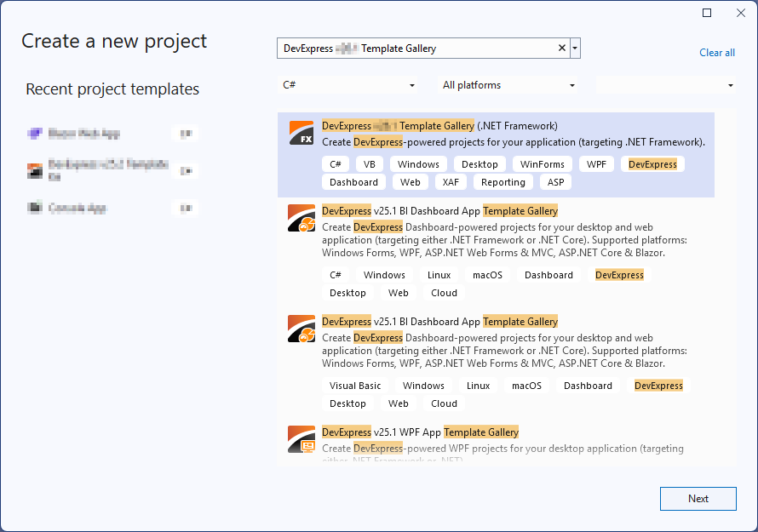Click the XAF tag
Viewport: 758px width, 532px height.
451,182
